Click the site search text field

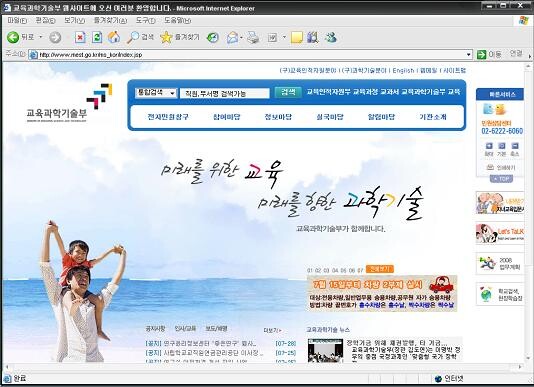pyautogui.click(x=225, y=93)
